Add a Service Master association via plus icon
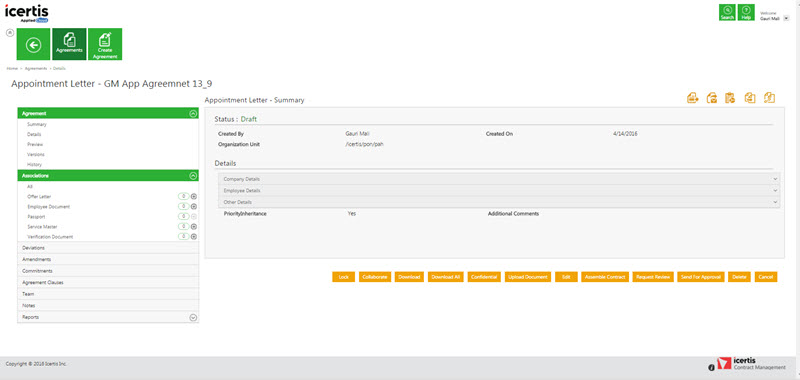Image resolution: width=800 pixels, height=380 pixels. 194,226
